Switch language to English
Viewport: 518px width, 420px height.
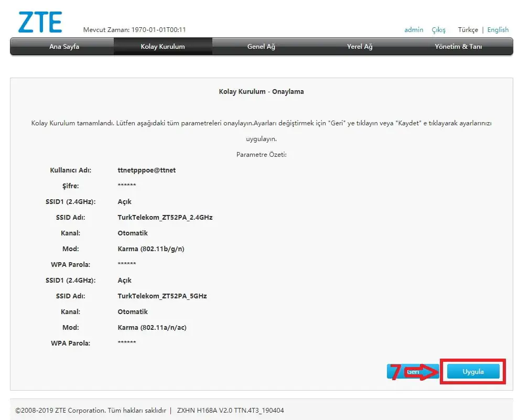498,30
